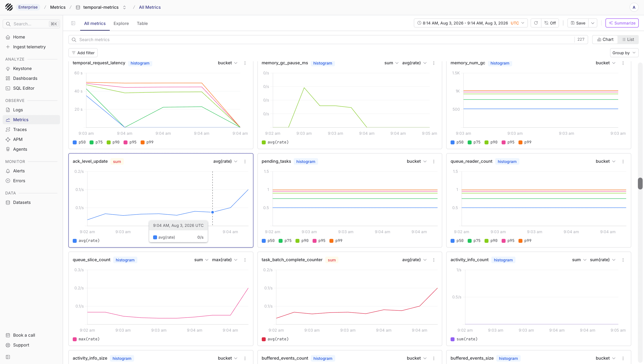
Task: Toggle p95 series in queue_reader_count legend
Action: coord(508,241)
